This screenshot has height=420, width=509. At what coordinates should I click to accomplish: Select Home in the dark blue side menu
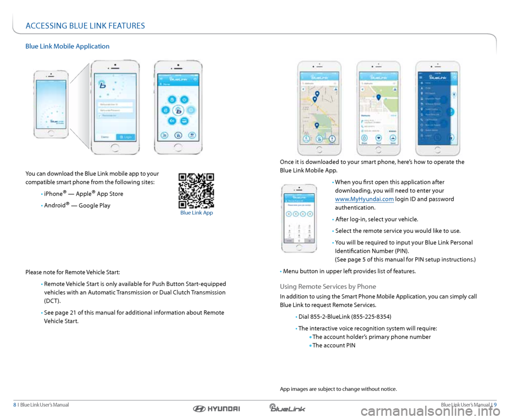pyautogui.click(x=434, y=83)
